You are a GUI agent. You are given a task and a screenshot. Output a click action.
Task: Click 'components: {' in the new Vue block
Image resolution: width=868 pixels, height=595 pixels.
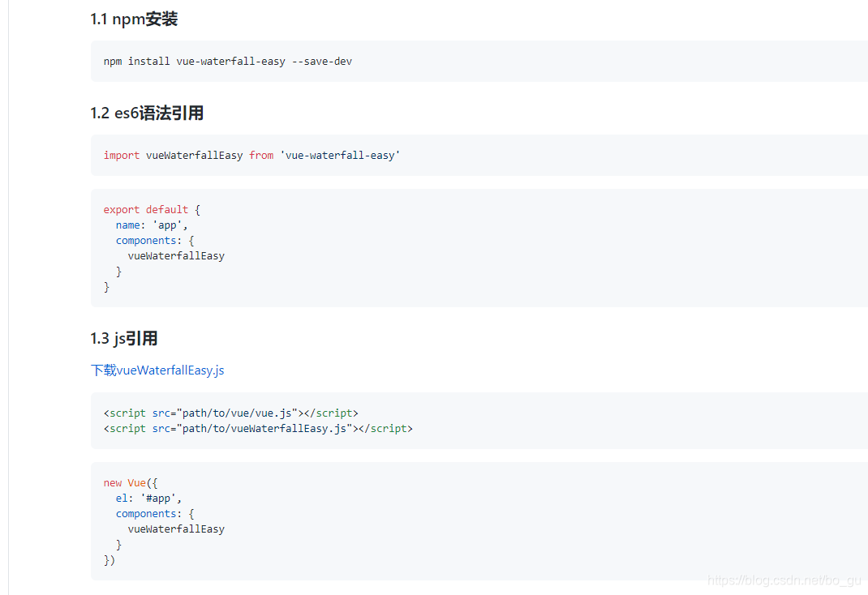pyautogui.click(x=155, y=514)
